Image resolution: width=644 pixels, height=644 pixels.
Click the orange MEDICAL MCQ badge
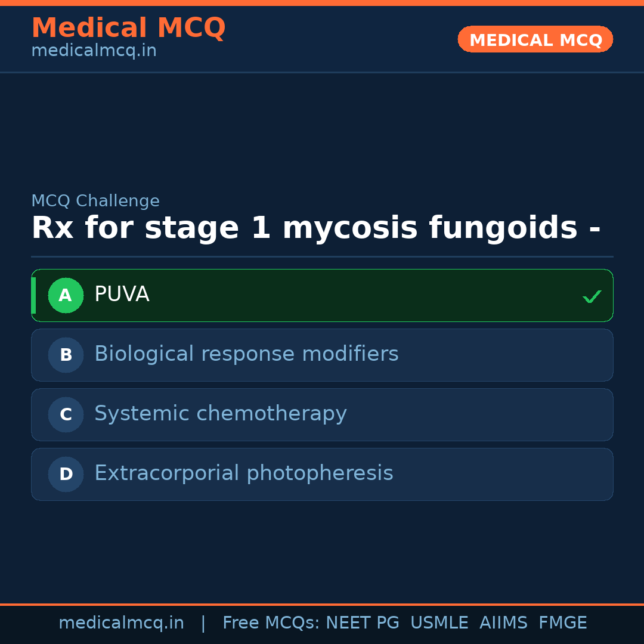pyautogui.click(x=535, y=39)
